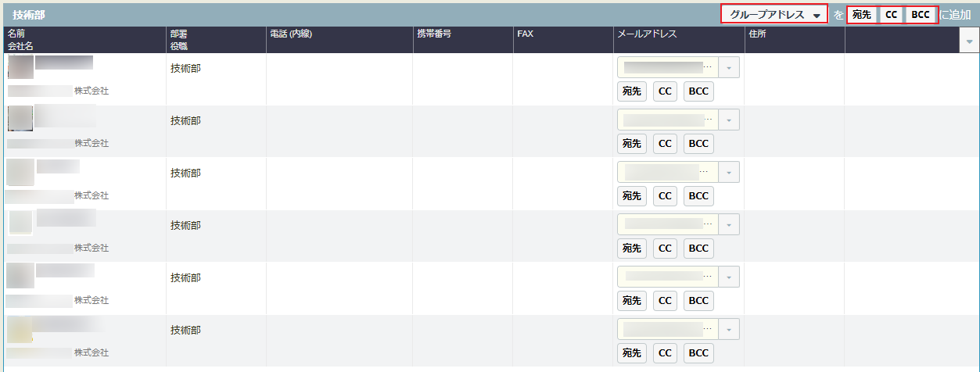Click BCC button in the third contact row

(x=698, y=196)
